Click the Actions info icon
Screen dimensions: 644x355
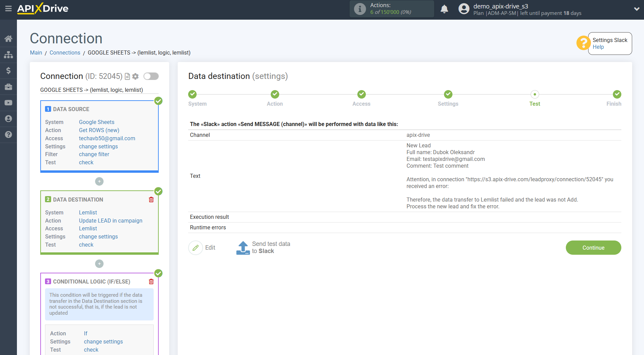(x=360, y=9)
